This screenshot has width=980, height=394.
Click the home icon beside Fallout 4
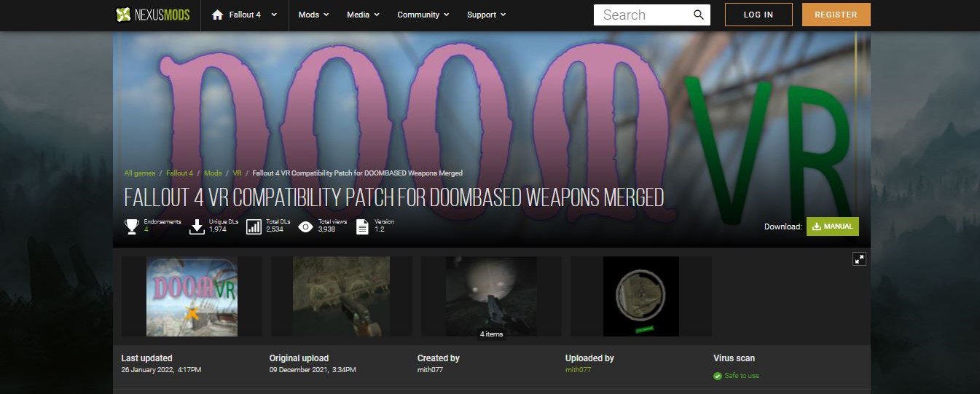pos(217,15)
